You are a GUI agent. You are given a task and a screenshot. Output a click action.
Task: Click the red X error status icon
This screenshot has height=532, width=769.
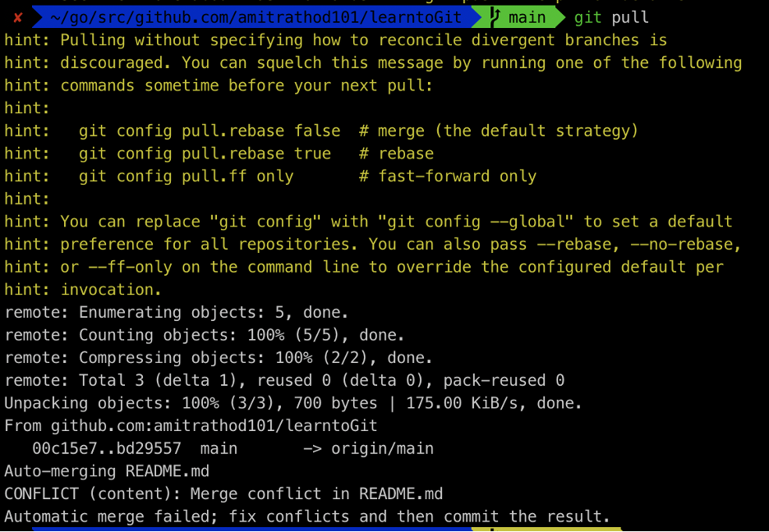[17, 18]
